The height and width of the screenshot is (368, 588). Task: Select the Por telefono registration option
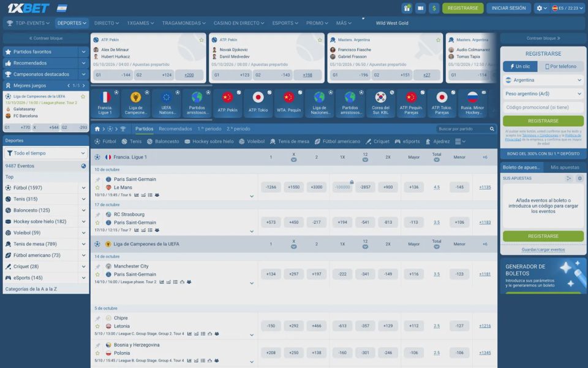click(x=560, y=66)
